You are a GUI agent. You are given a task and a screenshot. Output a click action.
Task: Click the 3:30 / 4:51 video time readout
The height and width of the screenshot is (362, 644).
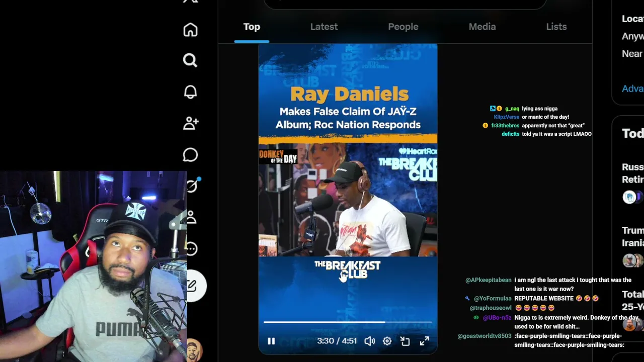pos(337,341)
